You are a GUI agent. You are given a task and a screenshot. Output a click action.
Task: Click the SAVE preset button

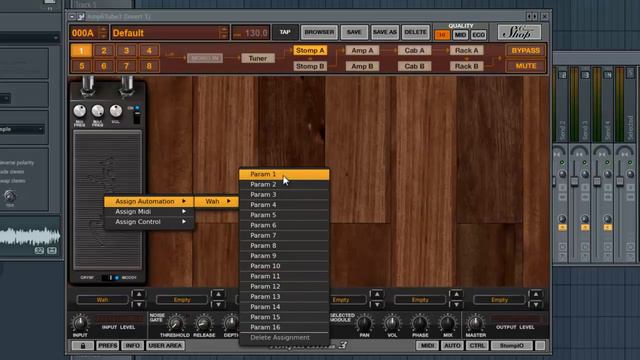[354, 32]
